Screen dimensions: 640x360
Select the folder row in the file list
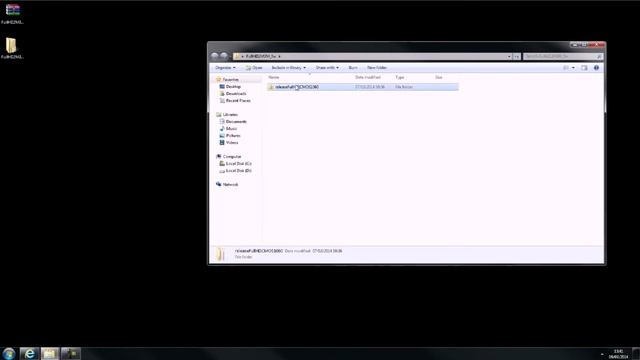tap(363, 87)
